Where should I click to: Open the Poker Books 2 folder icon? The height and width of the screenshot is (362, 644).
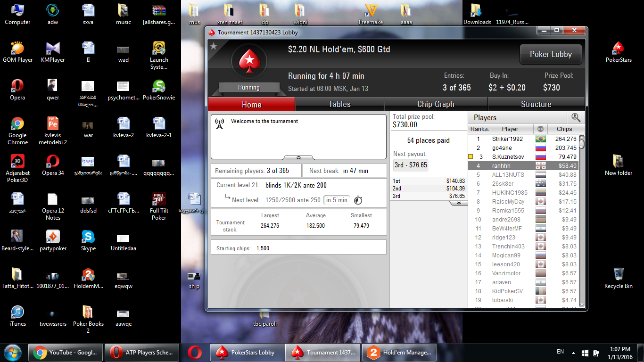[88, 320]
